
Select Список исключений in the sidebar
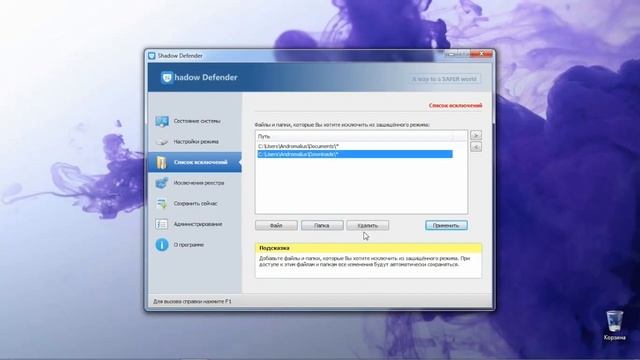[x=195, y=162]
